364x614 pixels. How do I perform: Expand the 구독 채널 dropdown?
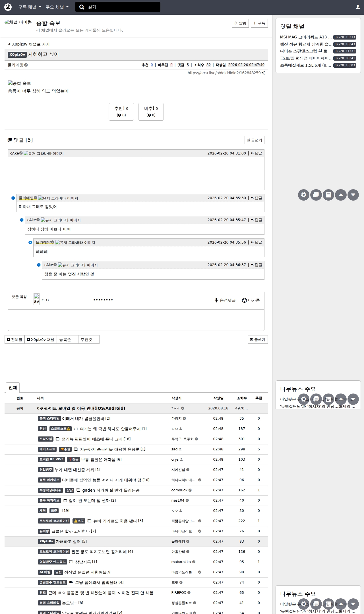tap(30, 7)
